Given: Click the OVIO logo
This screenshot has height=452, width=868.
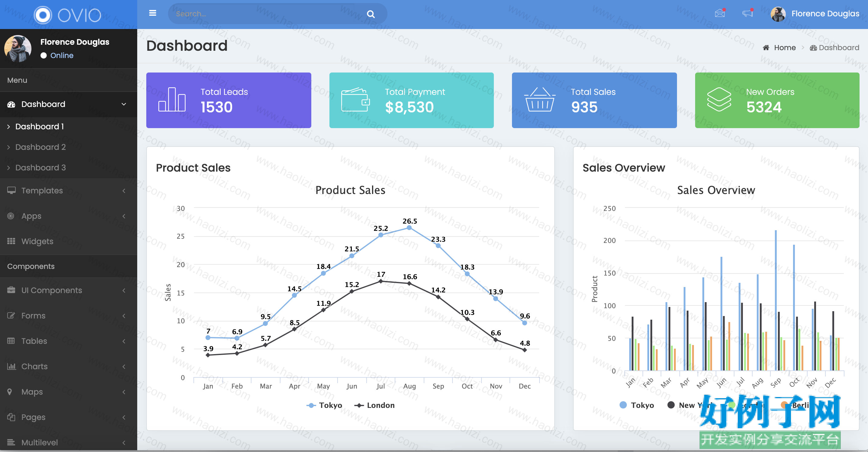Looking at the screenshot, I should coord(68,15).
